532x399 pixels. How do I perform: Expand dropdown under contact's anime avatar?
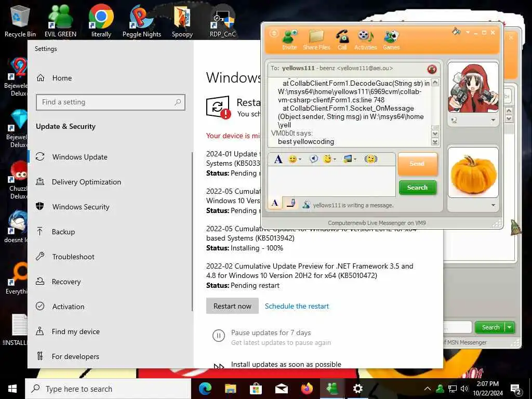(493, 120)
